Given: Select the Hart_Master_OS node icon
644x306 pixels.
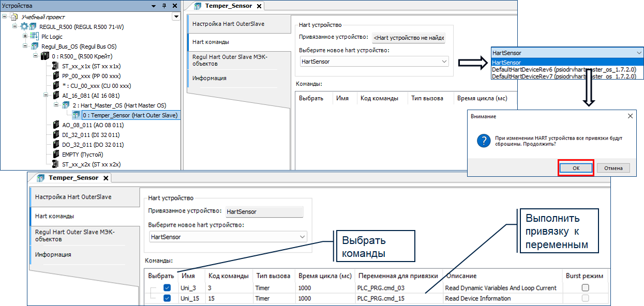Looking at the screenshot, I should tap(66, 105).
